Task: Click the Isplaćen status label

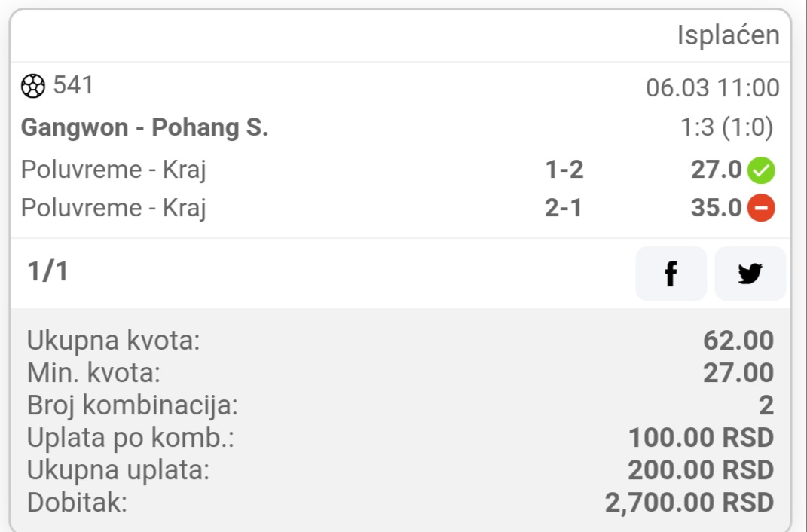Action: point(728,35)
